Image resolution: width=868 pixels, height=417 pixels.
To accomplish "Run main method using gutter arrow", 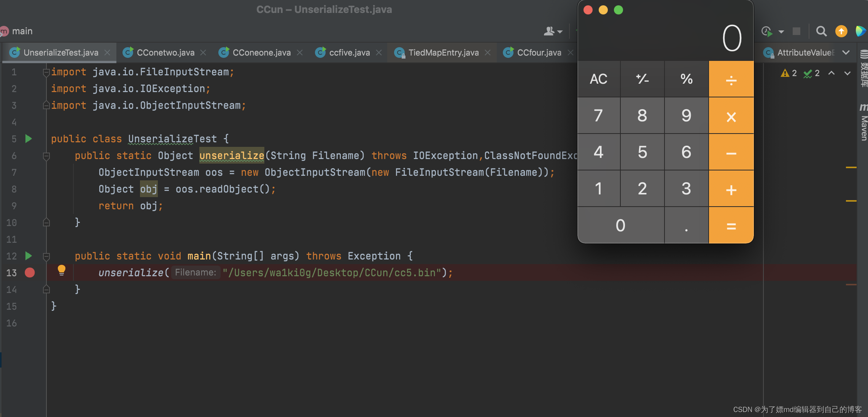I will (x=29, y=256).
